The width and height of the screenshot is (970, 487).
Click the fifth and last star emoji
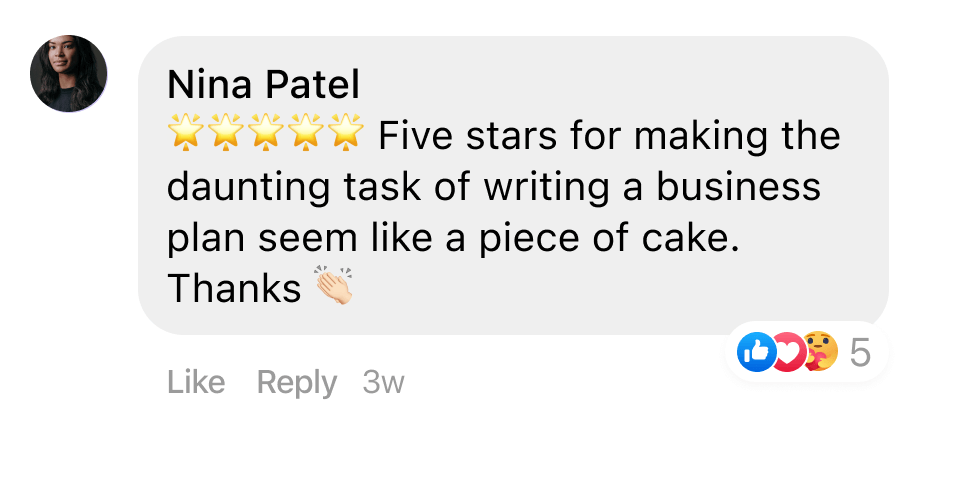[x=345, y=134]
